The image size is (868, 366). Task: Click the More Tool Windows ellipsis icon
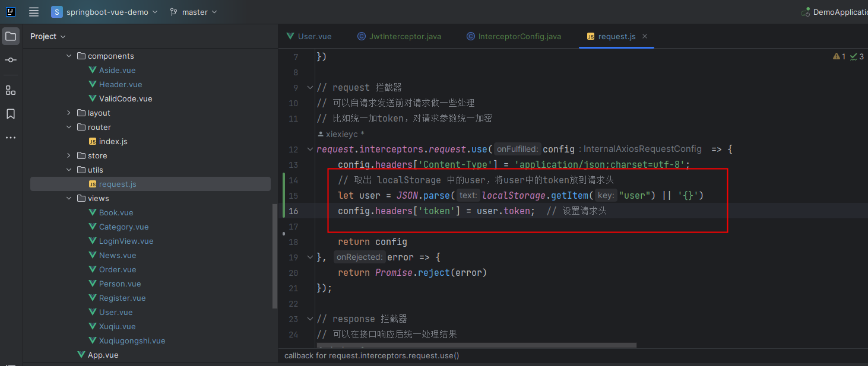10,137
